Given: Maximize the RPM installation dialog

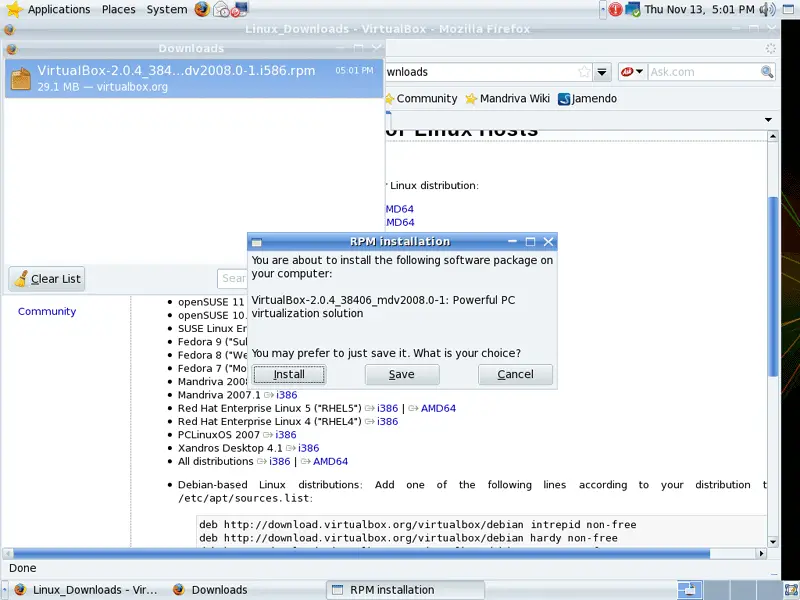Looking at the screenshot, I should click(530, 242).
